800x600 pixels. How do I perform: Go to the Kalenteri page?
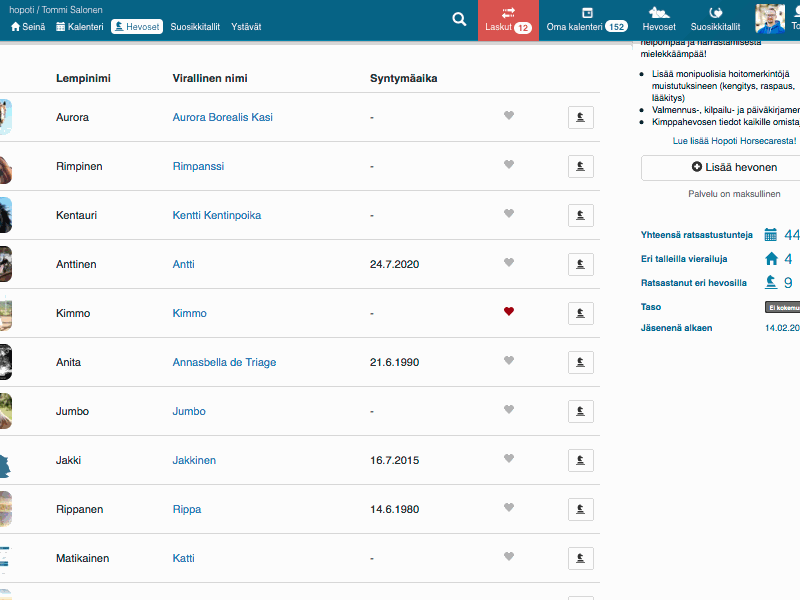pos(80,27)
